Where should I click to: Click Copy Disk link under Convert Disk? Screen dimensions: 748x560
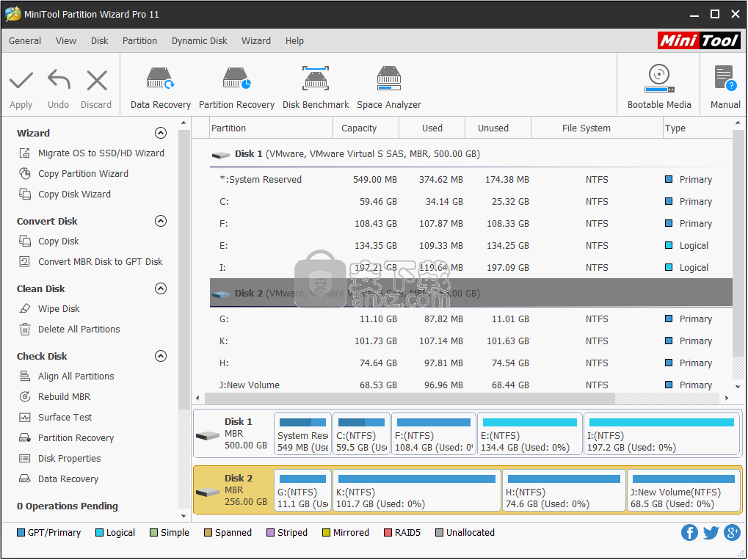pos(59,241)
